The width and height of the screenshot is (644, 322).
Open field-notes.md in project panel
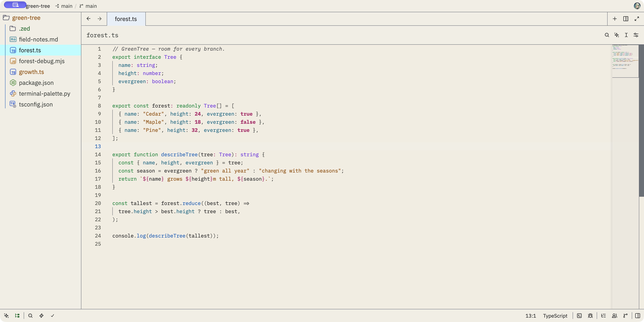click(x=41, y=39)
